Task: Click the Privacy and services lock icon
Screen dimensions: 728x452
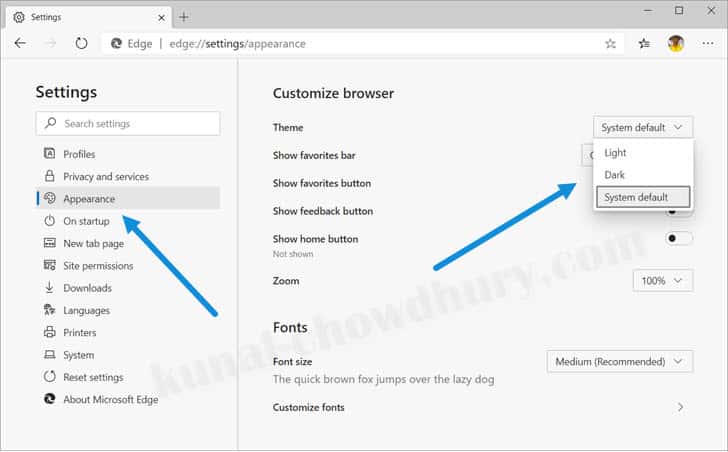Action: (49, 176)
